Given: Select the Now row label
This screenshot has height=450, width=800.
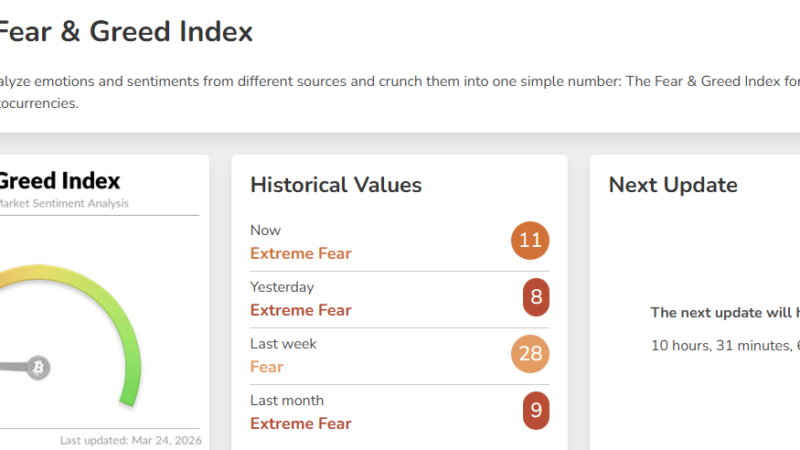Looking at the screenshot, I should point(266,230).
